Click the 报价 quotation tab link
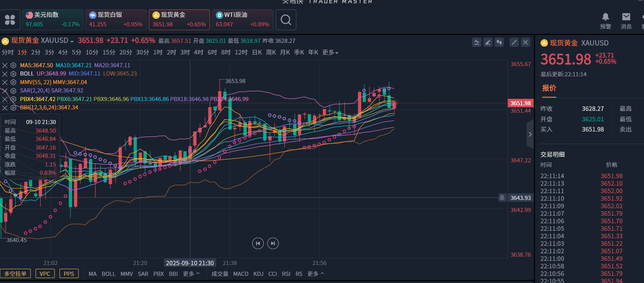This screenshot has width=644, height=283. pyautogui.click(x=549, y=88)
